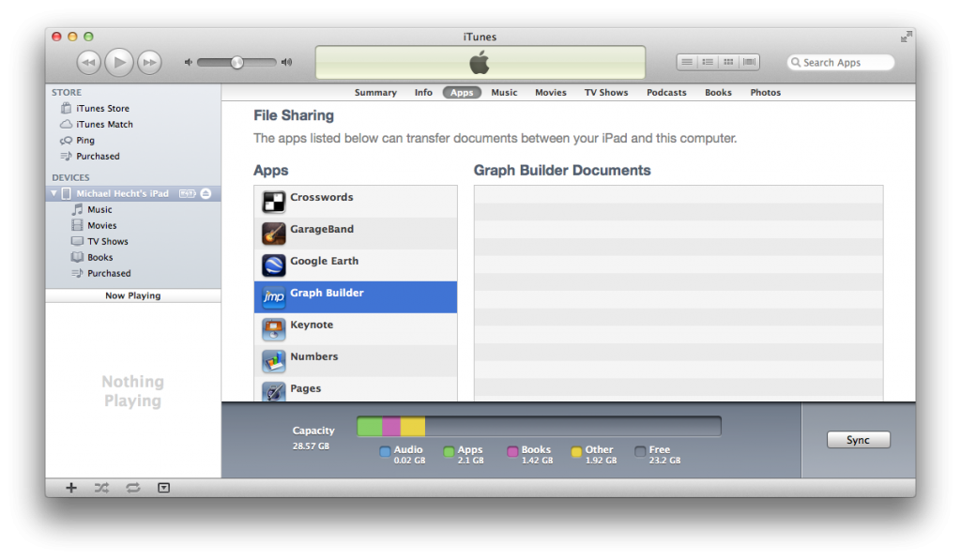Select Crosswords text in Apps list
The width and height of the screenshot is (961, 560).
pyautogui.click(x=322, y=197)
